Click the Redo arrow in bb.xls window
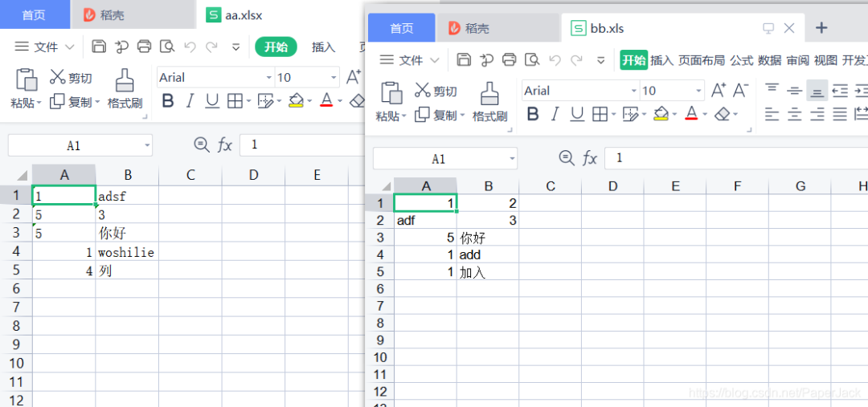 point(576,59)
